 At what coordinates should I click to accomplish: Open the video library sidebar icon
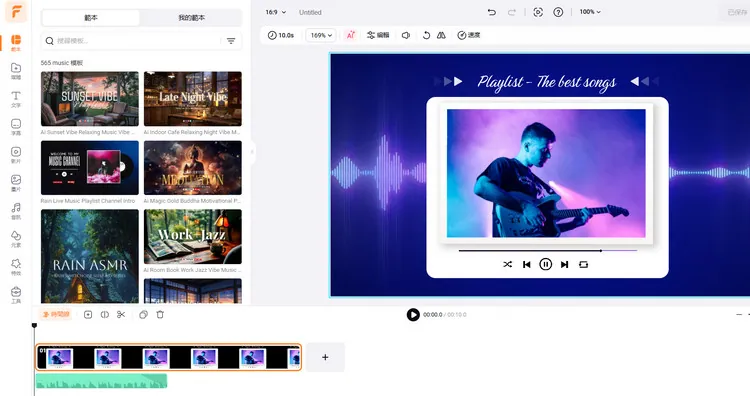point(16,154)
